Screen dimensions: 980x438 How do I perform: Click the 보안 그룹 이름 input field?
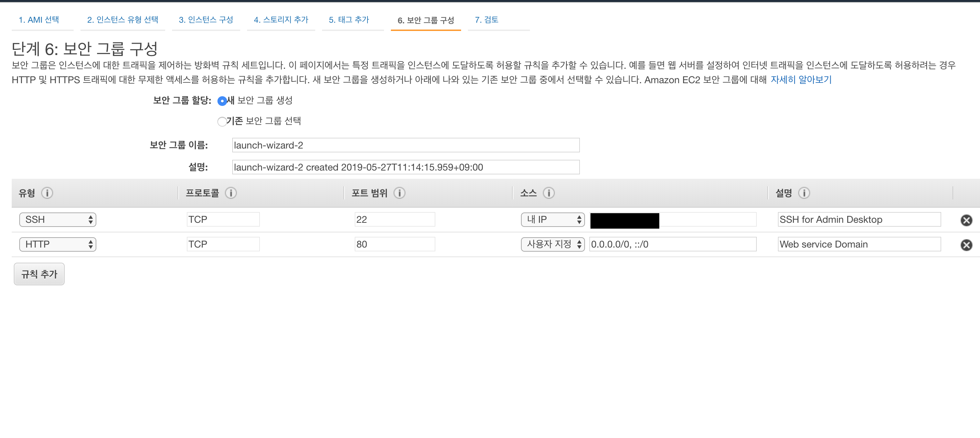(x=406, y=145)
